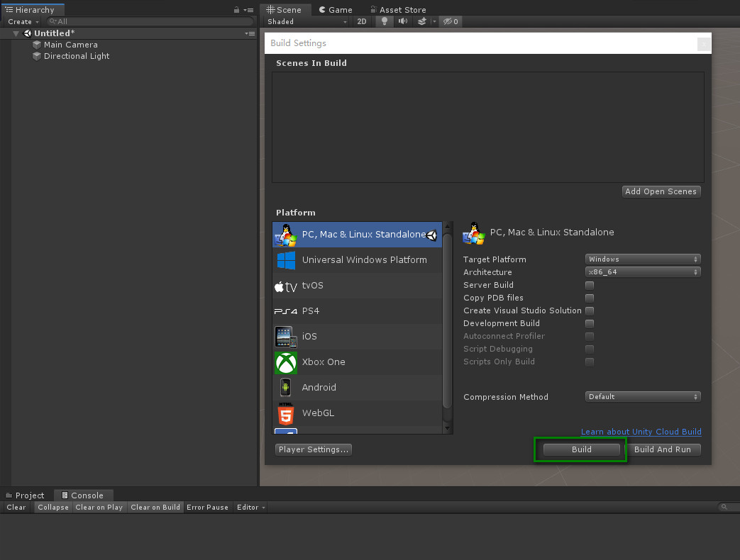Switch to the Project tab
The height and width of the screenshot is (560, 740).
point(25,495)
